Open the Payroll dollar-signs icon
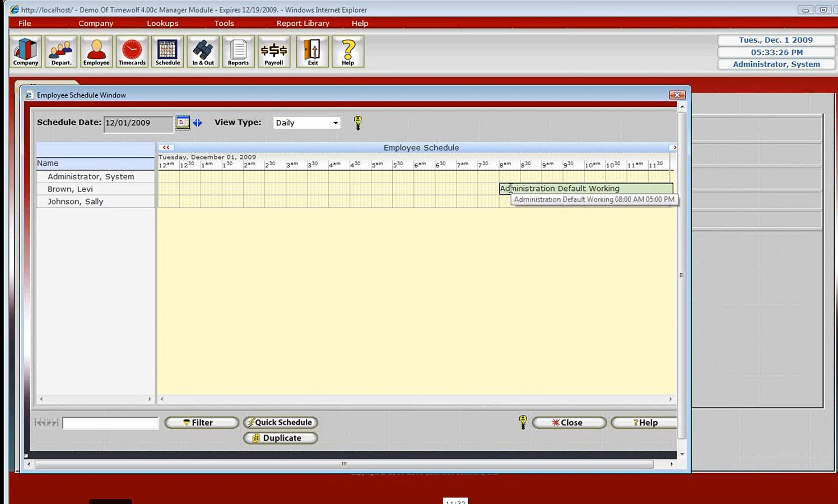Screen dimensions: 838x504 pyautogui.click(x=274, y=52)
